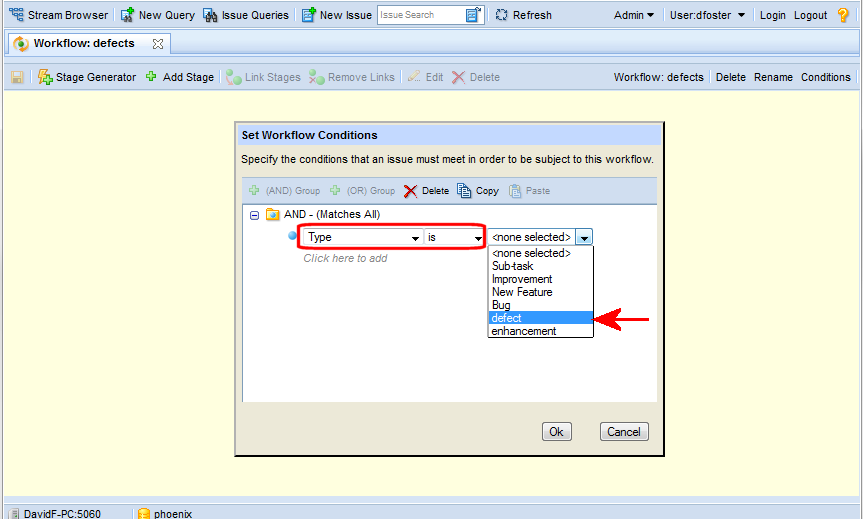Choose New Feature from the list
Image resolution: width=863 pixels, height=519 pixels.
click(540, 292)
